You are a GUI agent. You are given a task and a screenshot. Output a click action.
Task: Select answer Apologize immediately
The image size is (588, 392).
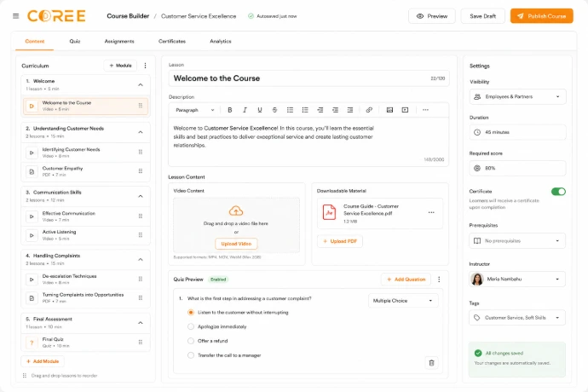tap(191, 326)
